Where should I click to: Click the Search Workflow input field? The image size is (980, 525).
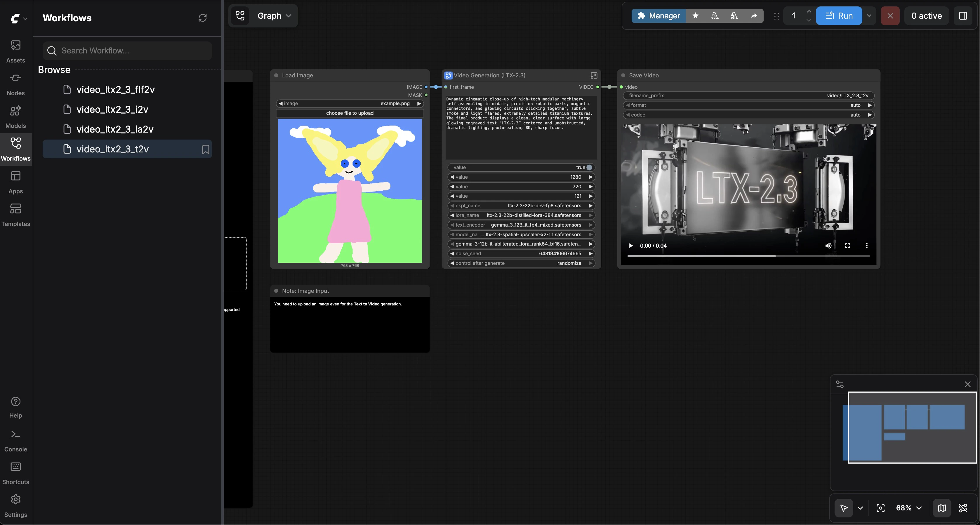tap(127, 51)
